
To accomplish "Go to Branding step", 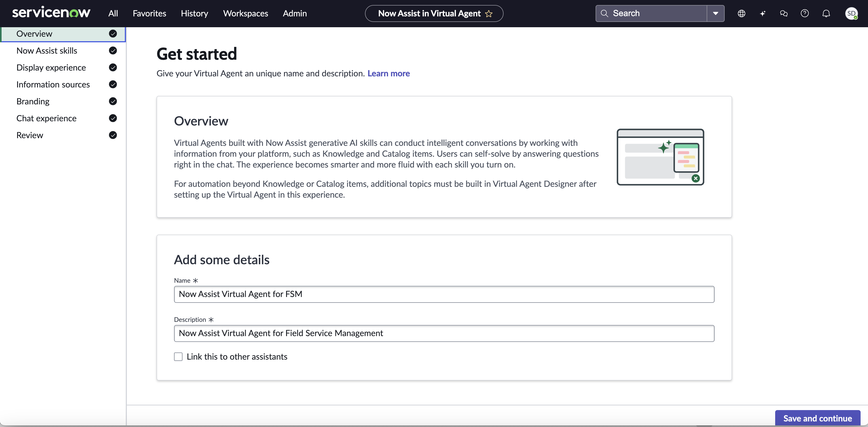I will tap(63, 101).
